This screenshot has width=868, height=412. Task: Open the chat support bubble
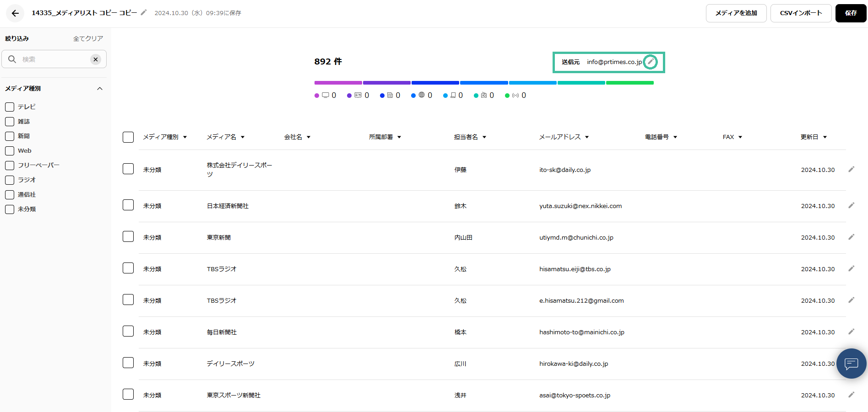pyautogui.click(x=851, y=364)
